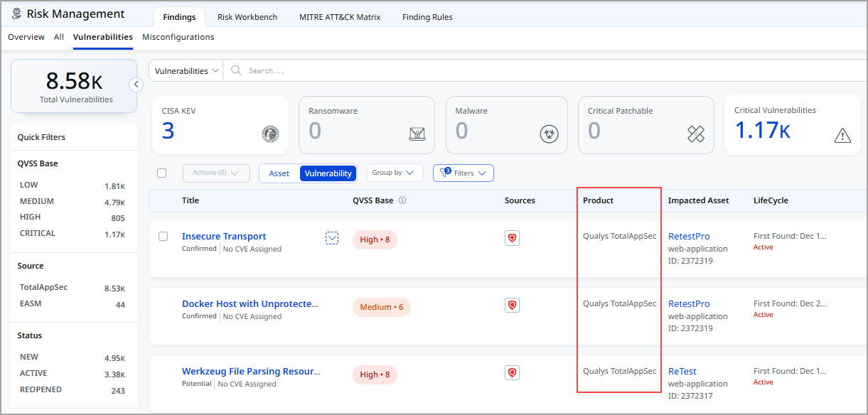Click the QVSS Base info icon

pyautogui.click(x=402, y=200)
